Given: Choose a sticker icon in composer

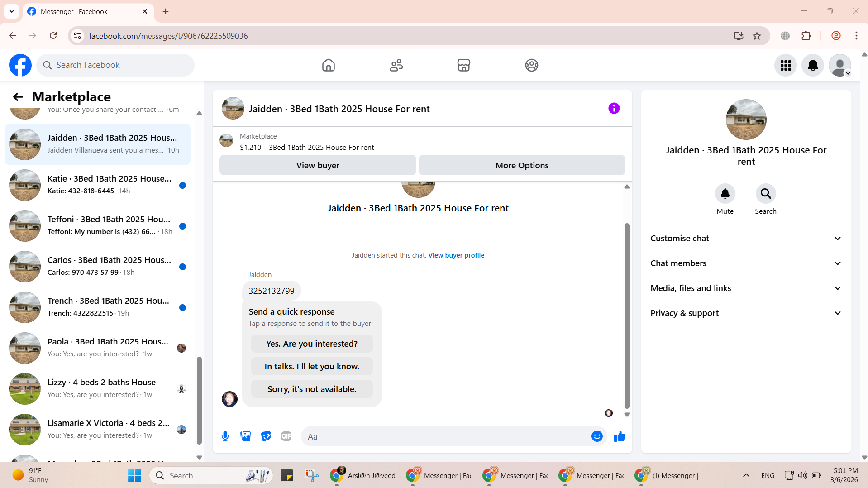Looking at the screenshot, I should point(266,436).
